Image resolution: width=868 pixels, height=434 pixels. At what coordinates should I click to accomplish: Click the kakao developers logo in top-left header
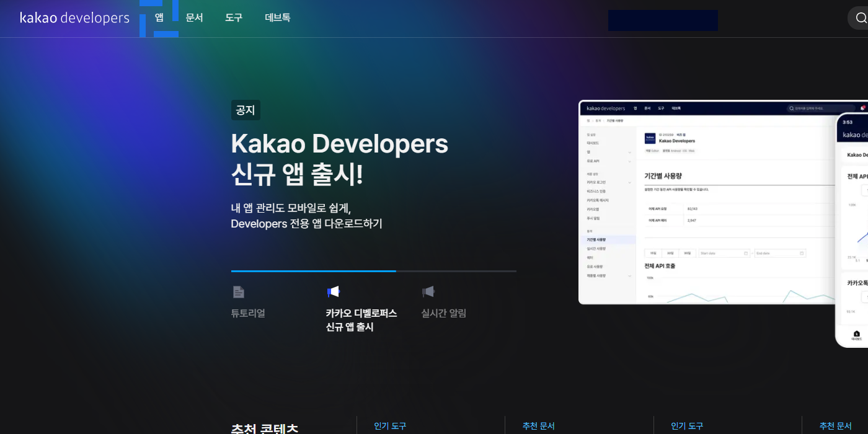pyautogui.click(x=74, y=18)
